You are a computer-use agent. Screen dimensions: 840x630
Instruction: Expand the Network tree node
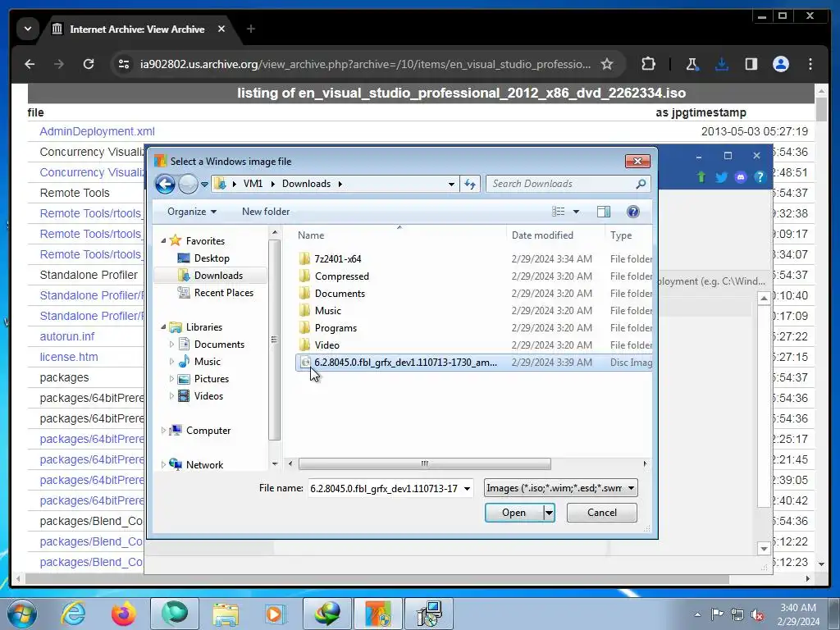click(163, 464)
